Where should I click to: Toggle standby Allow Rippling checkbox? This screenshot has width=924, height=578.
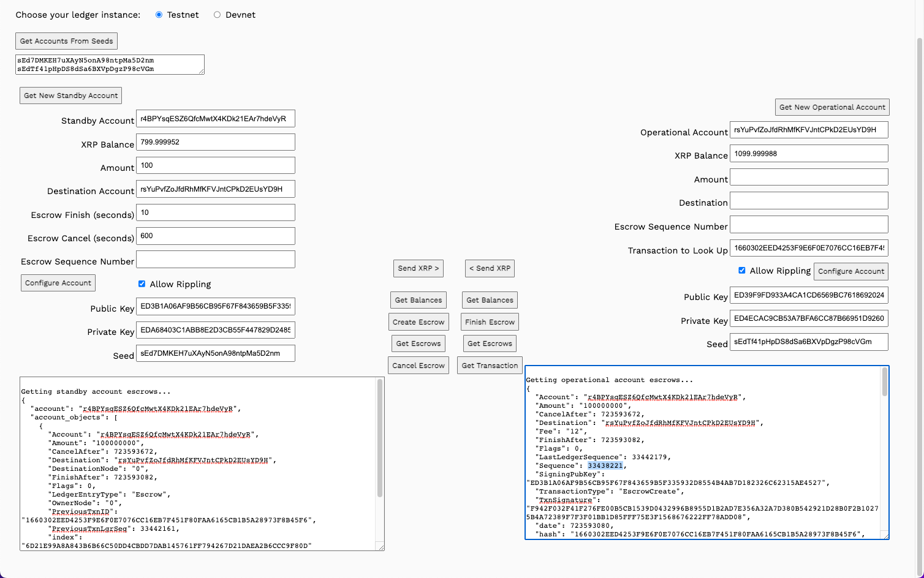pos(142,284)
